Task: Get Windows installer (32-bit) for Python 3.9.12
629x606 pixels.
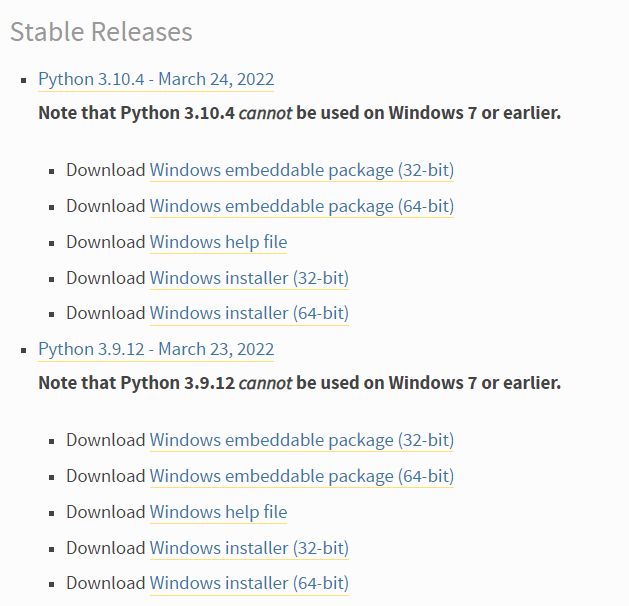Action: point(249,548)
